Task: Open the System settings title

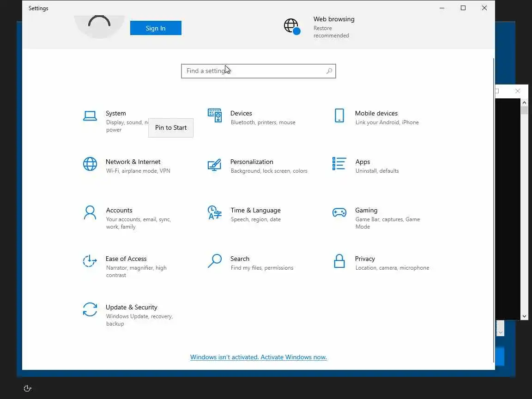Action: pos(116,113)
